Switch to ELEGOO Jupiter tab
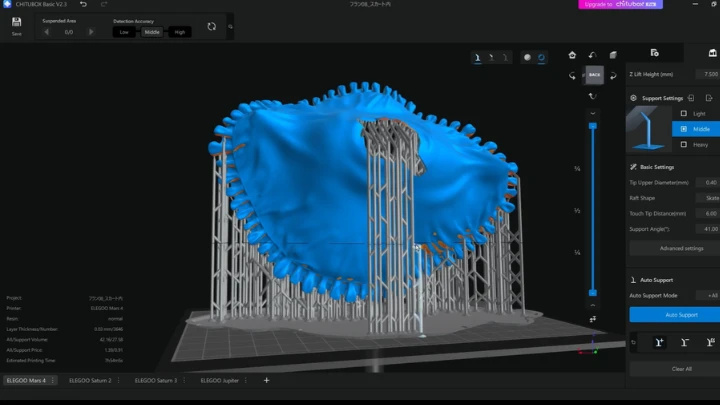The height and width of the screenshot is (405, 720). (219, 381)
